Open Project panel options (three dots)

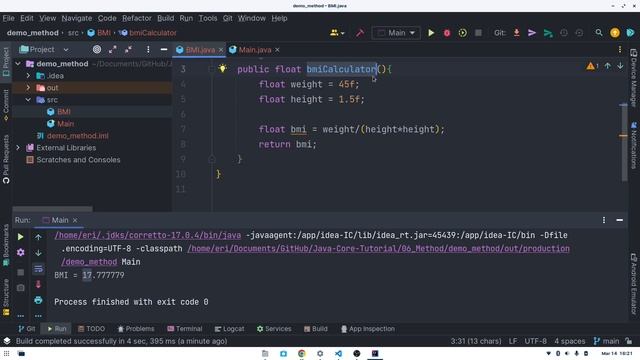click(x=148, y=49)
